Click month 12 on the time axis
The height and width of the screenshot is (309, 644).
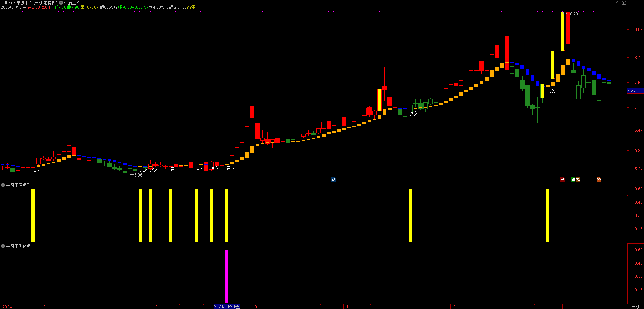(x=453, y=307)
